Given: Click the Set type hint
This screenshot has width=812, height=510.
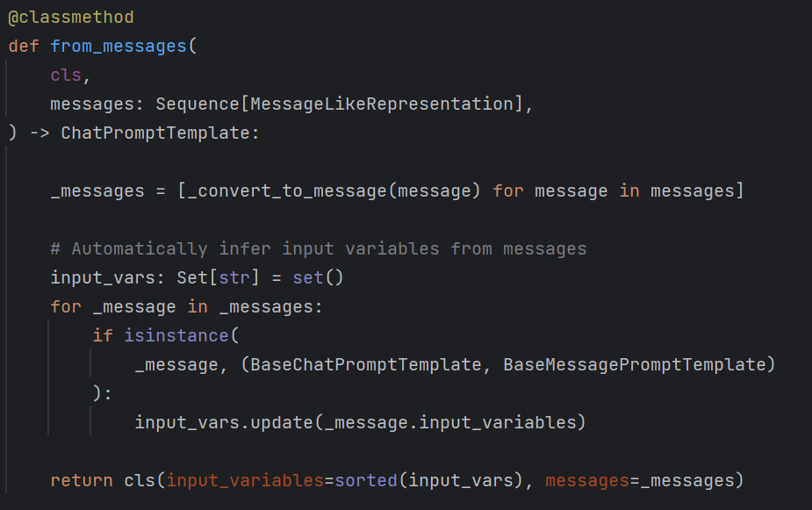Looking at the screenshot, I should pos(192,277).
